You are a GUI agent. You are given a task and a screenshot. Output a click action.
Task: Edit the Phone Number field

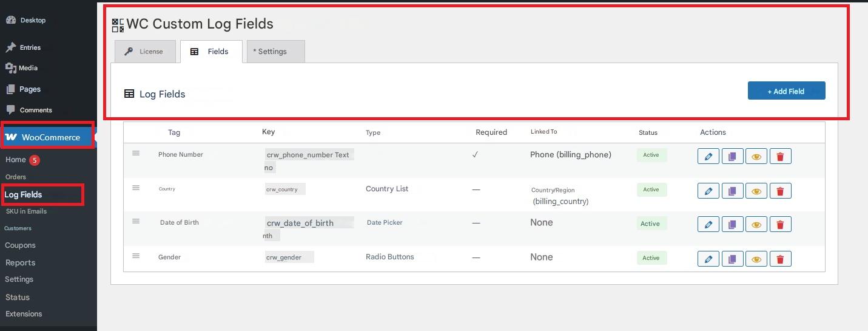pyautogui.click(x=708, y=157)
